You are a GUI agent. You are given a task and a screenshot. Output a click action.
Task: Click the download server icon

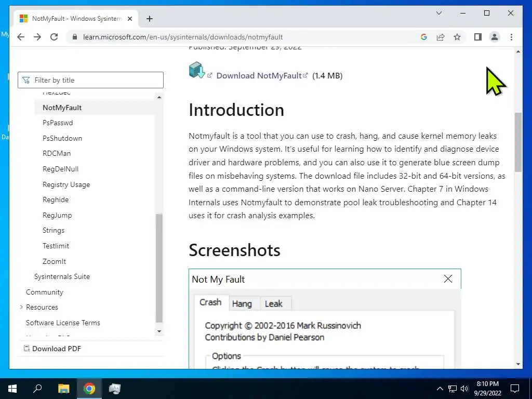197,70
